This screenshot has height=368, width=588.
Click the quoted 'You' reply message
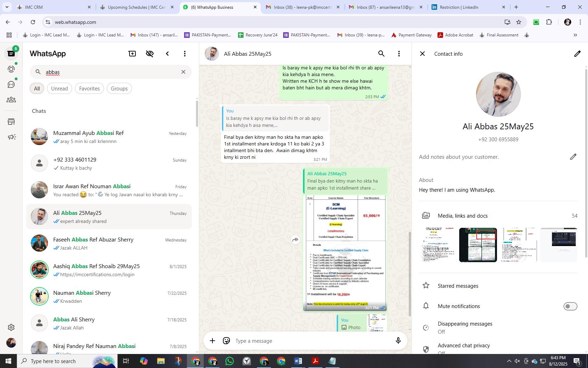coord(275,118)
